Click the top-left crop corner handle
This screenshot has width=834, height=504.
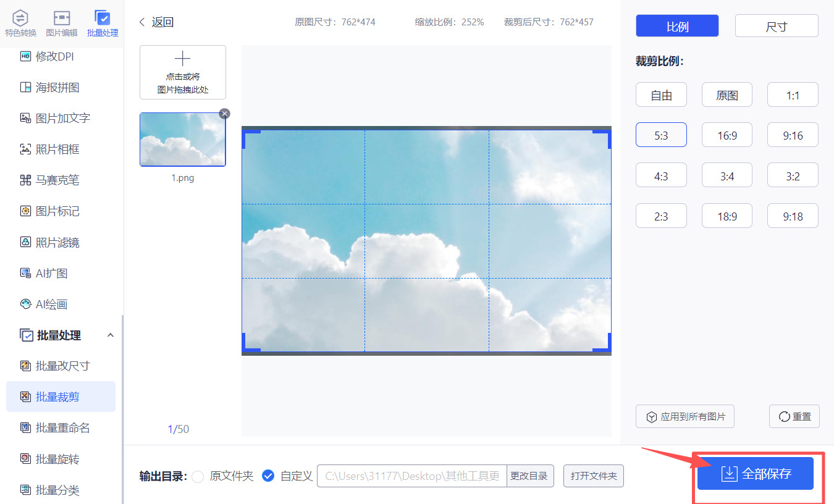[x=251, y=139]
